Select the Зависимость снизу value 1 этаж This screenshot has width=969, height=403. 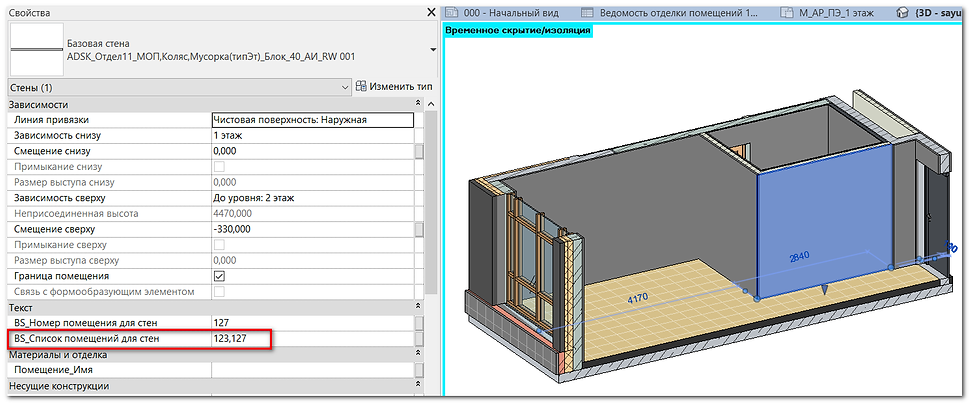tap(312, 136)
